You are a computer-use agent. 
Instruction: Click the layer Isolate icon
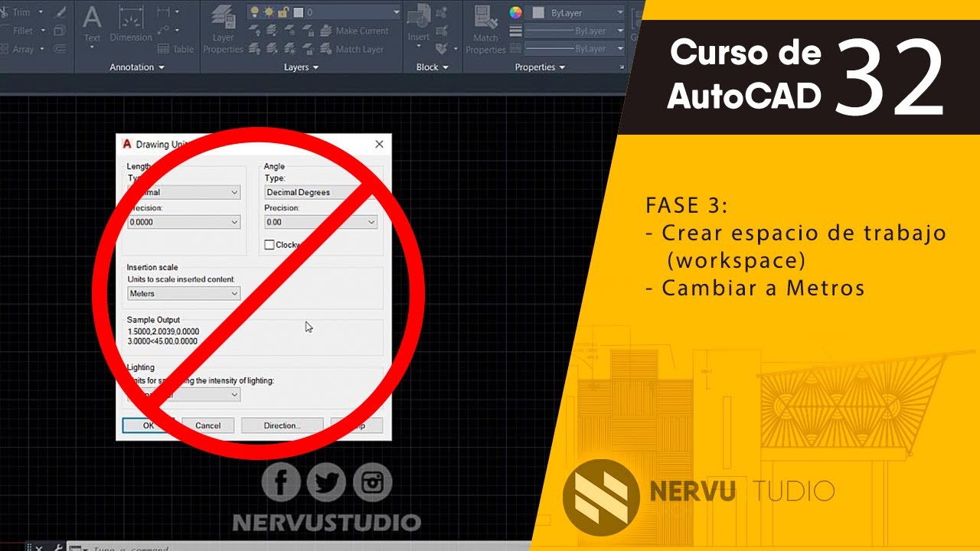click(272, 31)
